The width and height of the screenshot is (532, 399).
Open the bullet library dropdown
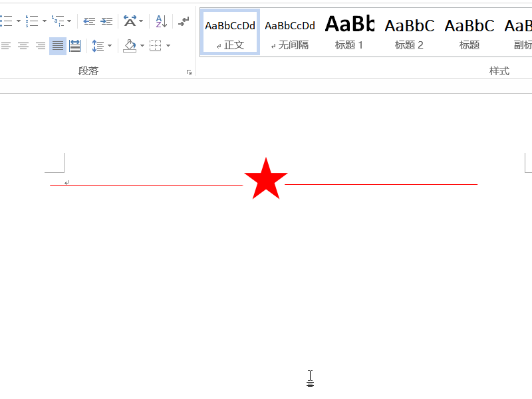19,21
